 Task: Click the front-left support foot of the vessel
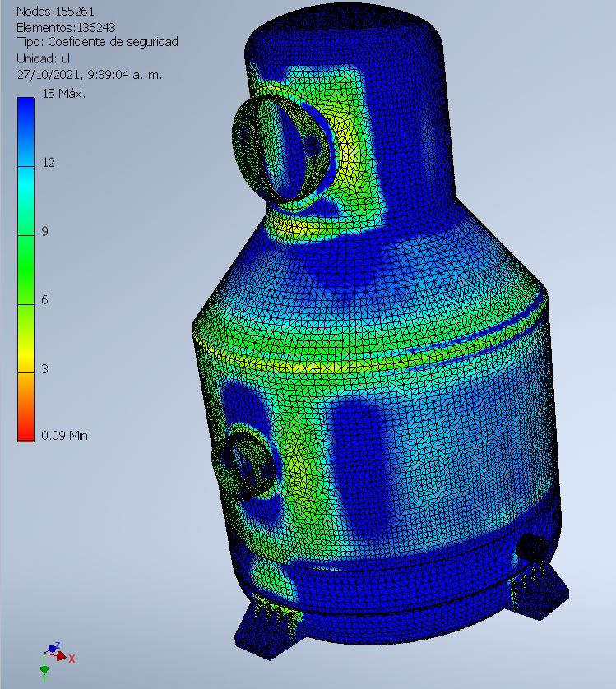click(x=268, y=629)
